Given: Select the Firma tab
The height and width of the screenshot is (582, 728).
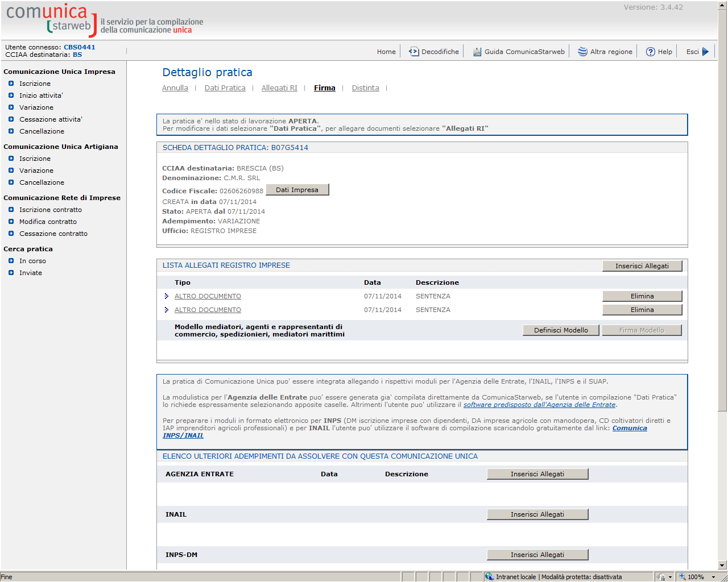Looking at the screenshot, I should tap(325, 88).
